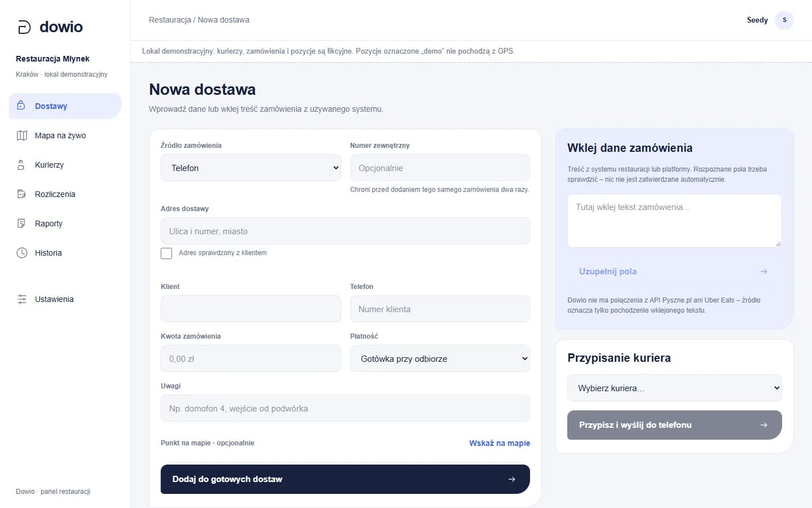Tick the Adres sprawdzony z klientem checkbox
This screenshot has height=508, width=812.
coord(166,253)
